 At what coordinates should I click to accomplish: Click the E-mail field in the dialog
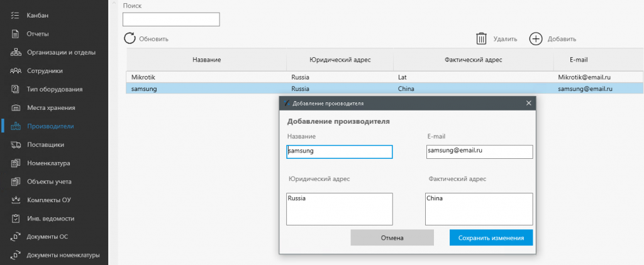tap(479, 152)
